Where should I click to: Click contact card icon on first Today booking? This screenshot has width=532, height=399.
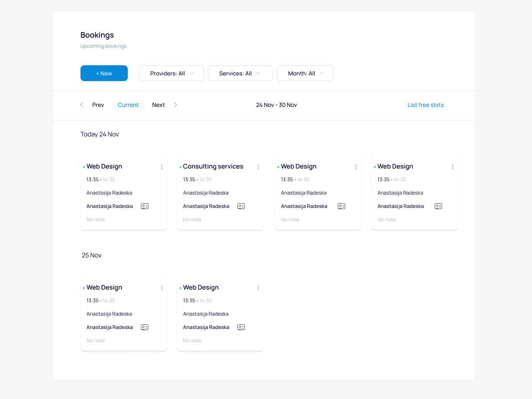[x=145, y=206]
